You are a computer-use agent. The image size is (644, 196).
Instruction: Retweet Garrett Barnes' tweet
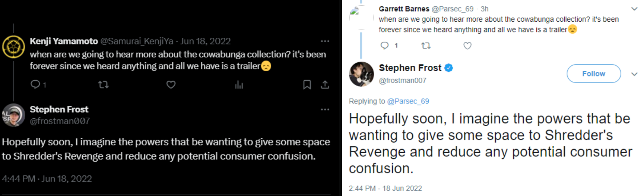pyautogui.click(x=426, y=46)
